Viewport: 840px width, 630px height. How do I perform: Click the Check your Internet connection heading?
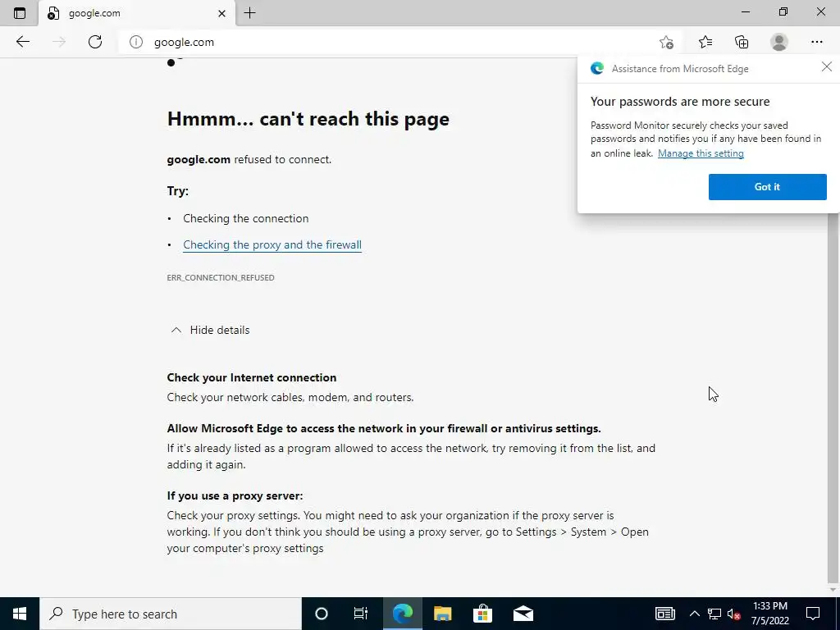pos(252,377)
